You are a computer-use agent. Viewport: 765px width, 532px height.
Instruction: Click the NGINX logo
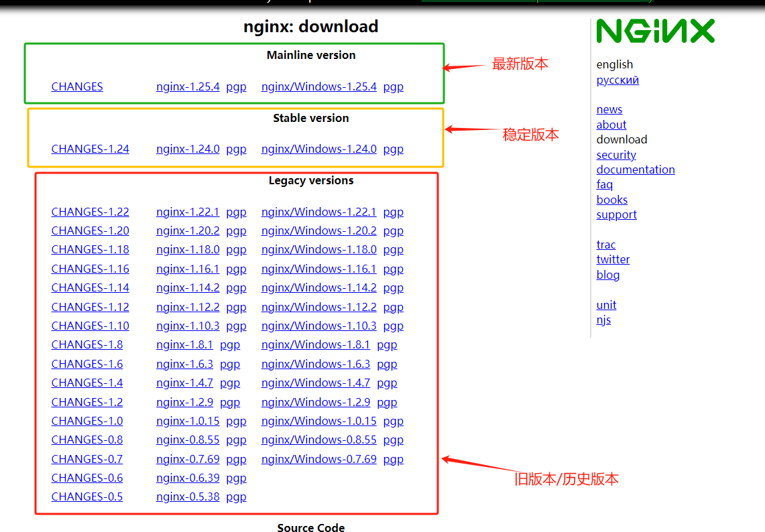click(x=656, y=30)
